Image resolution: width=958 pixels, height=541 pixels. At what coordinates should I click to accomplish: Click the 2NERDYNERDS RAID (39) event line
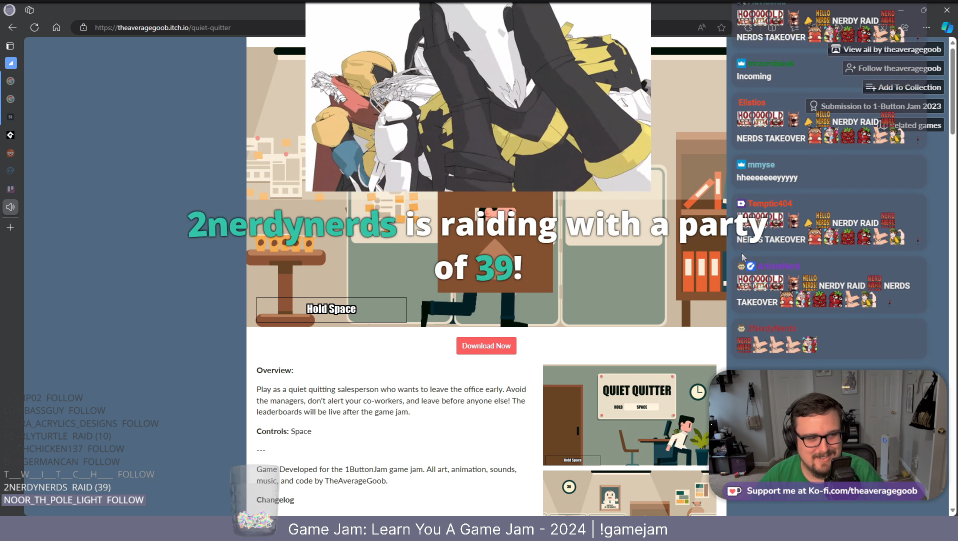pyautogui.click(x=57, y=488)
